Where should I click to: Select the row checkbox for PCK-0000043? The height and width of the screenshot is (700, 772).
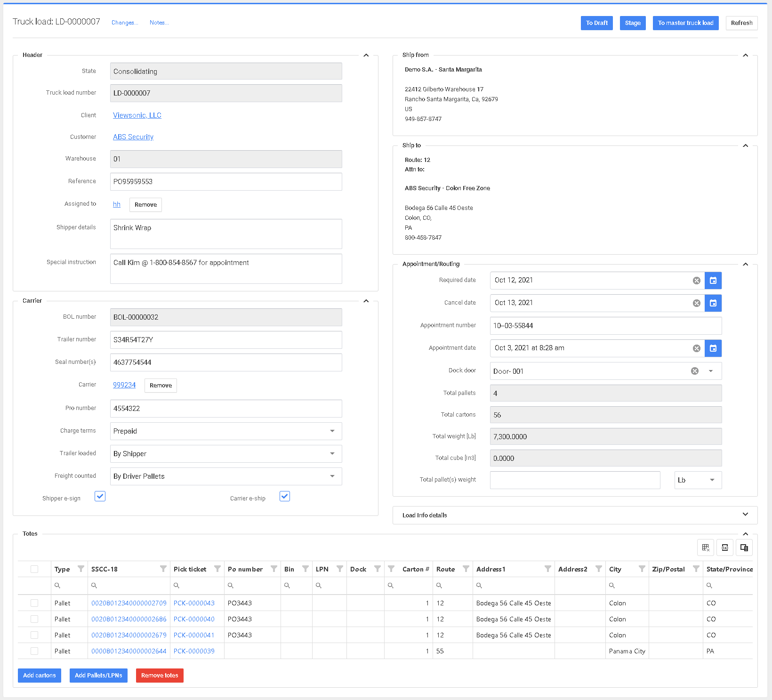pyautogui.click(x=34, y=603)
